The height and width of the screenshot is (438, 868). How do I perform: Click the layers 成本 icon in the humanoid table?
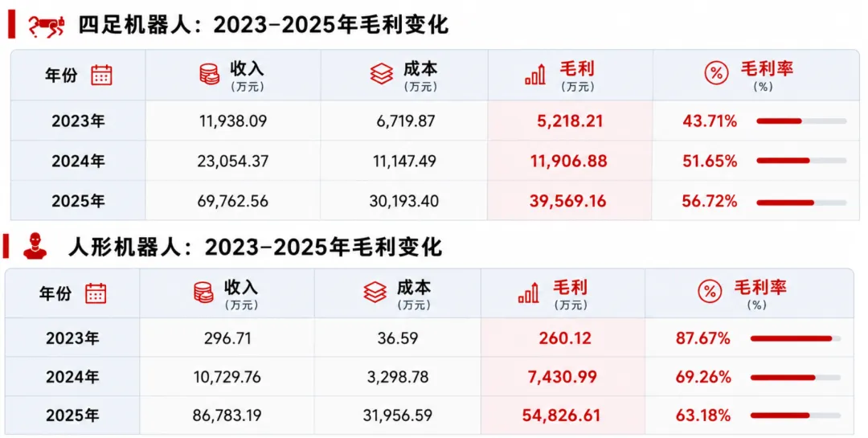pyautogui.click(x=375, y=293)
